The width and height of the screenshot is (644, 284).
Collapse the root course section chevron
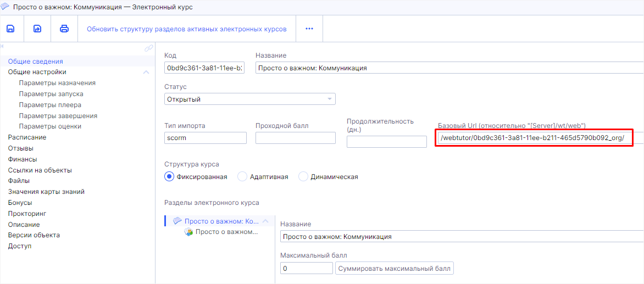tap(265, 221)
